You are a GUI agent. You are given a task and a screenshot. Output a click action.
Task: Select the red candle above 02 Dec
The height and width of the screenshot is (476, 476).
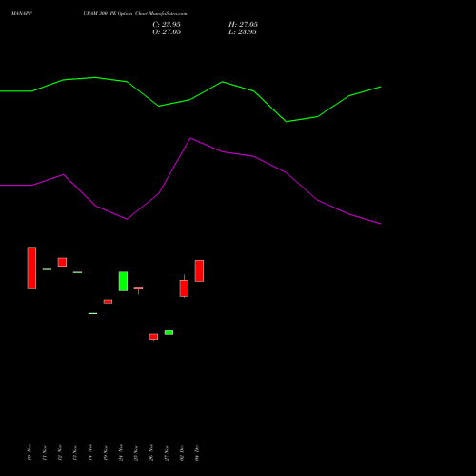(x=184, y=288)
